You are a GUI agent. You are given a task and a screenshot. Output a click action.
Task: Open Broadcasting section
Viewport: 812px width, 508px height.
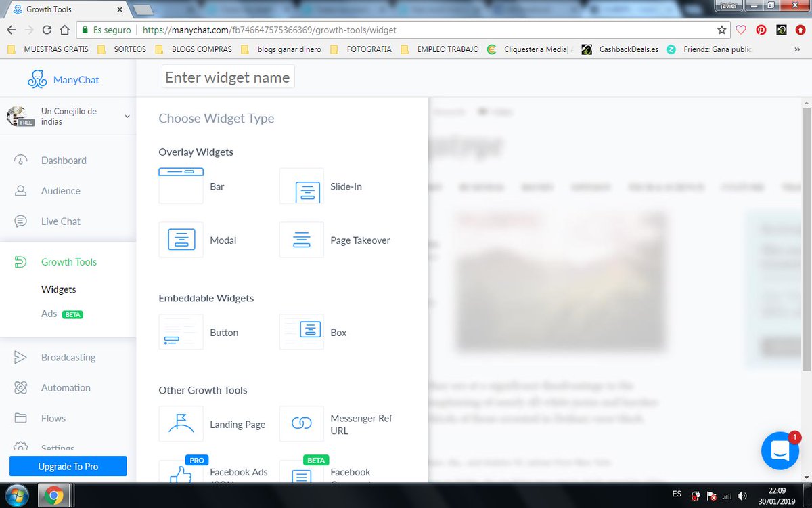[68, 358]
